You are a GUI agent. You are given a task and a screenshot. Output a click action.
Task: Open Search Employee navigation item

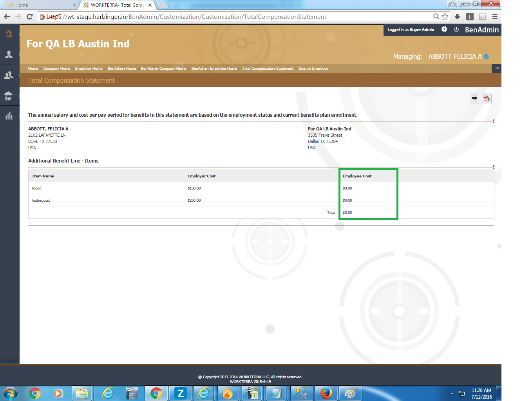[313, 69]
